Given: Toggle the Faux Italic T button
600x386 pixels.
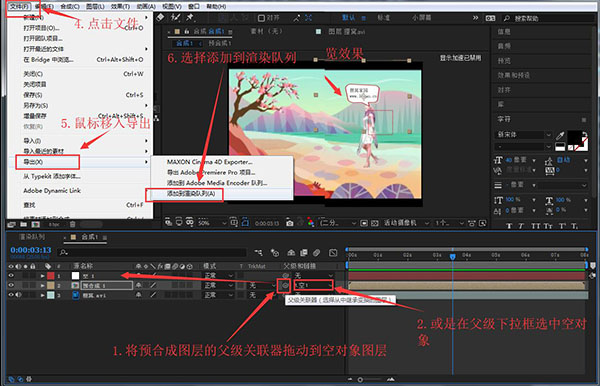Looking at the screenshot, I should click(x=521, y=226).
